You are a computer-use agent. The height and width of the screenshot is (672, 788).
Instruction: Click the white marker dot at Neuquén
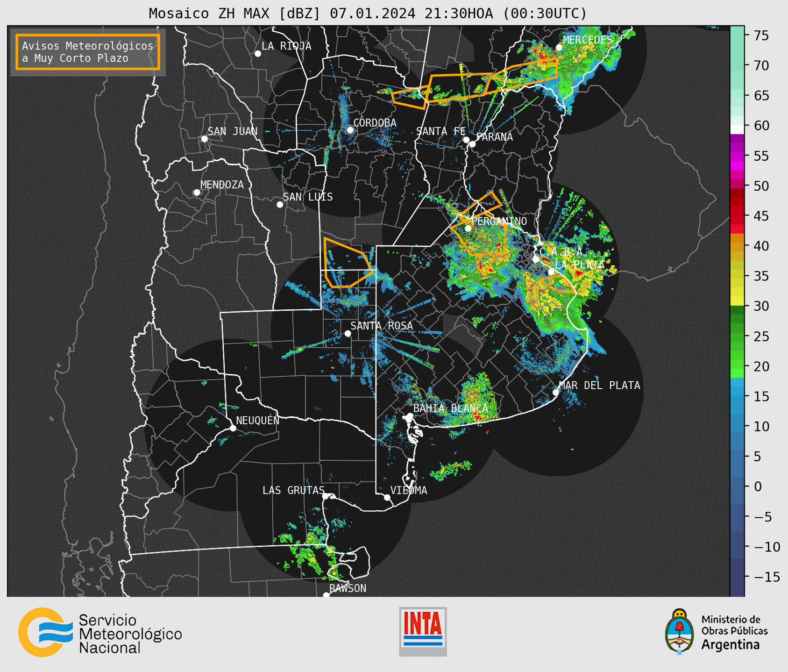click(233, 428)
